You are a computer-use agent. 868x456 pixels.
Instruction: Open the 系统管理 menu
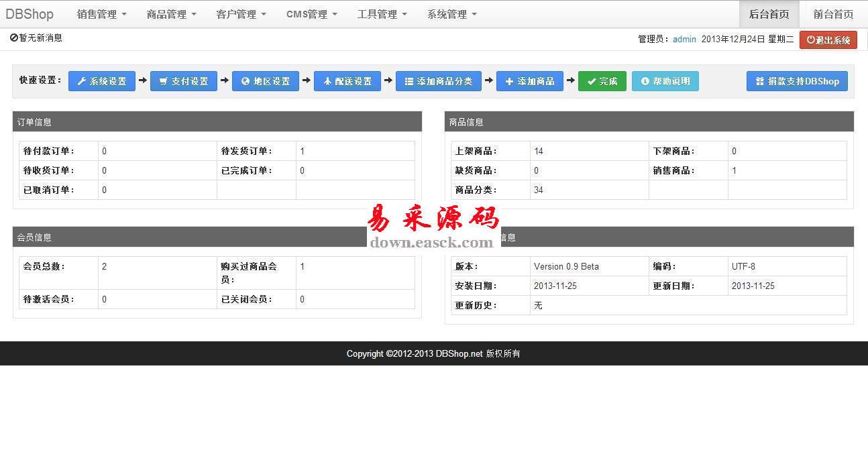tap(451, 14)
